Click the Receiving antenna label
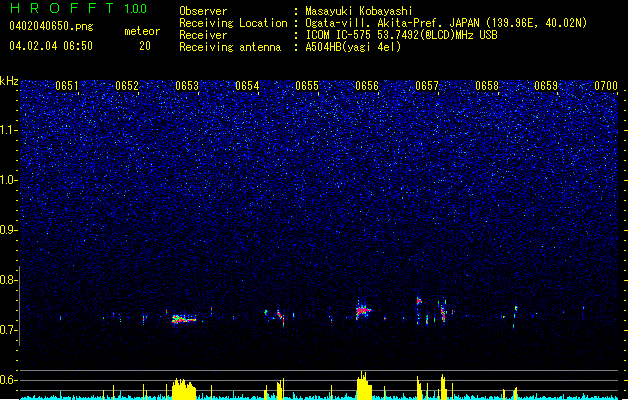Screen dimensions: 629x400 pos(230,47)
